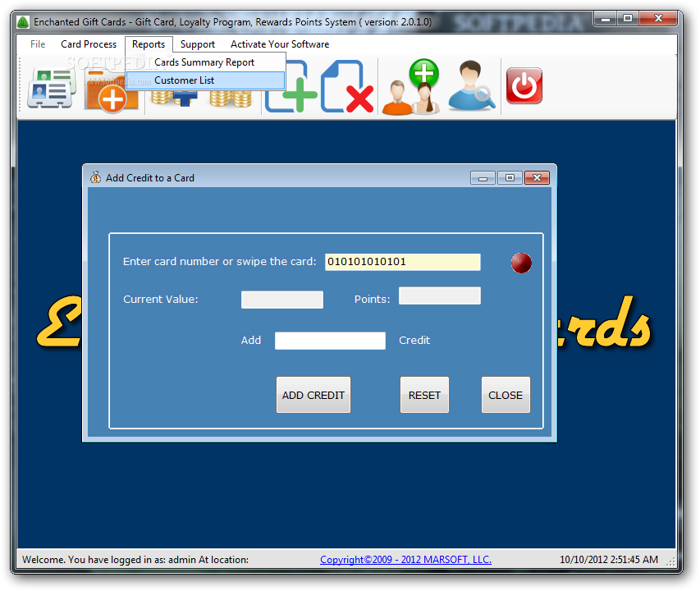Click the window resize grip in status bar
Image resolution: width=700 pixels, height=591 pixels.
[670, 561]
